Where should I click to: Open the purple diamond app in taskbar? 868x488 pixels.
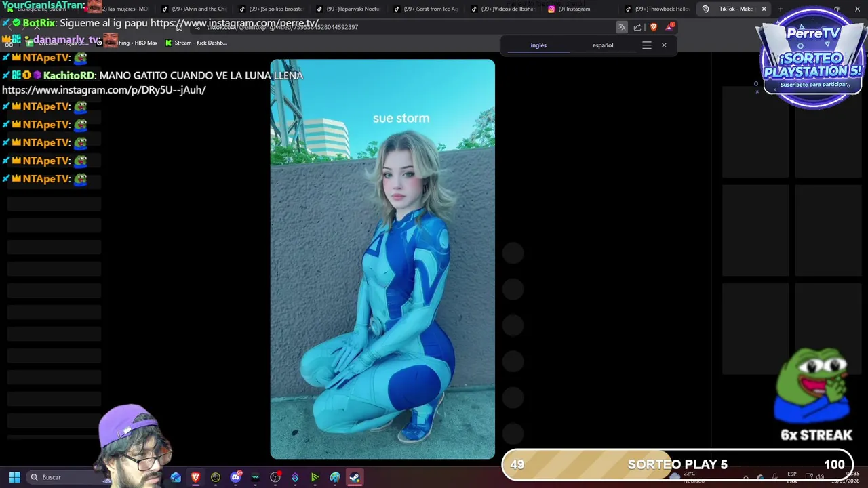point(295,477)
